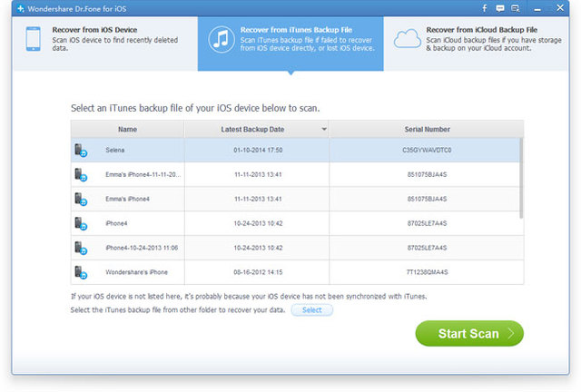Click serial number in the iPhone4 row
Viewport: 581px width, 392px height.
click(x=427, y=223)
